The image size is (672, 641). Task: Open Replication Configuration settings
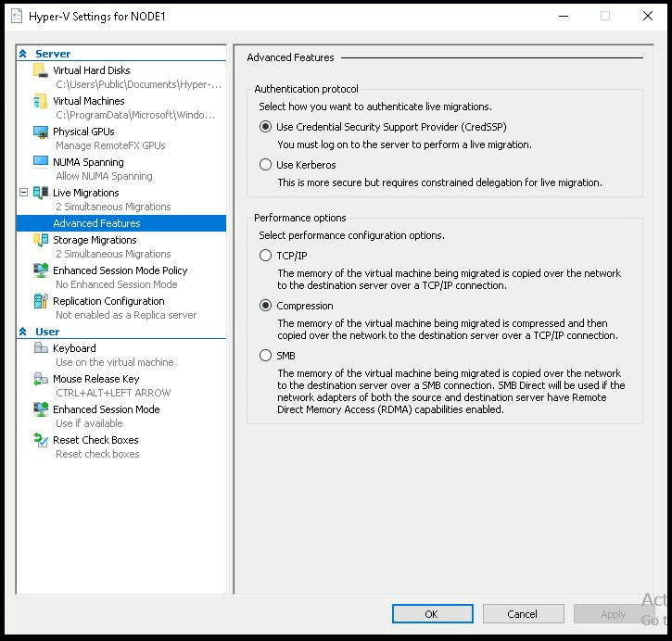[108, 301]
